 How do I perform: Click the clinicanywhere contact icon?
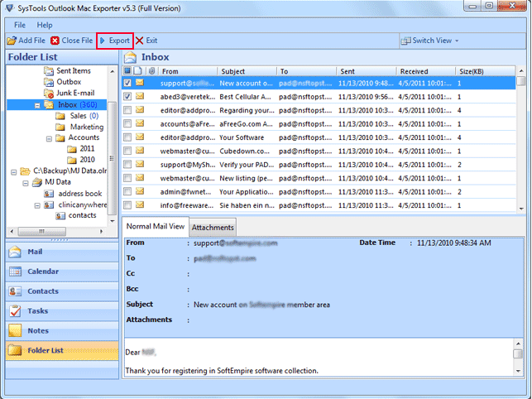coord(49,204)
